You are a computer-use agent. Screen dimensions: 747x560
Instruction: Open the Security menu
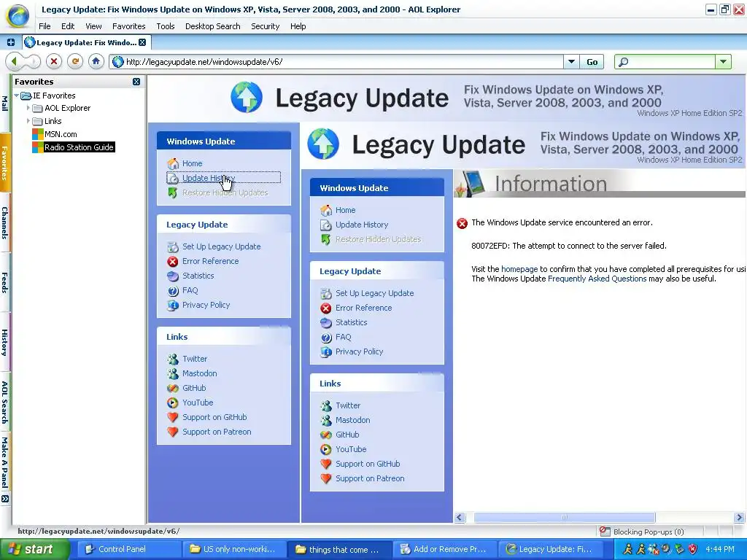click(x=265, y=26)
